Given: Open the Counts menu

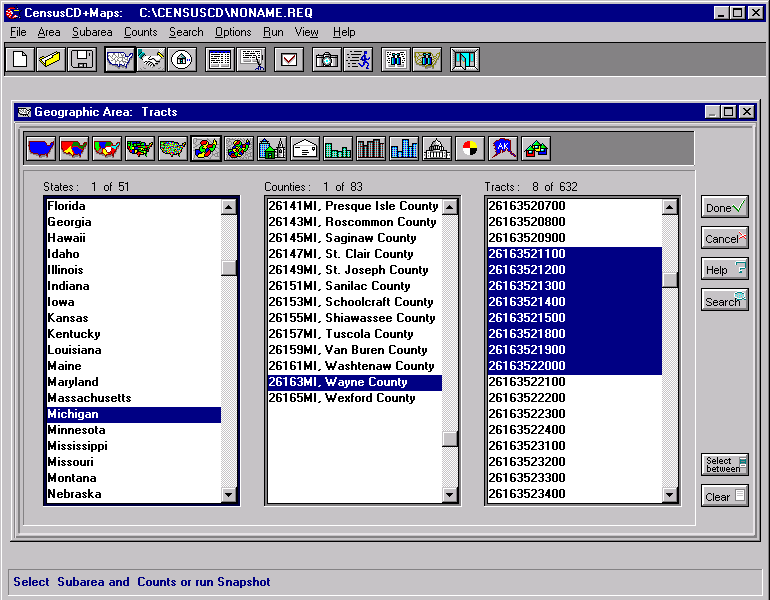Looking at the screenshot, I should pos(140,32).
